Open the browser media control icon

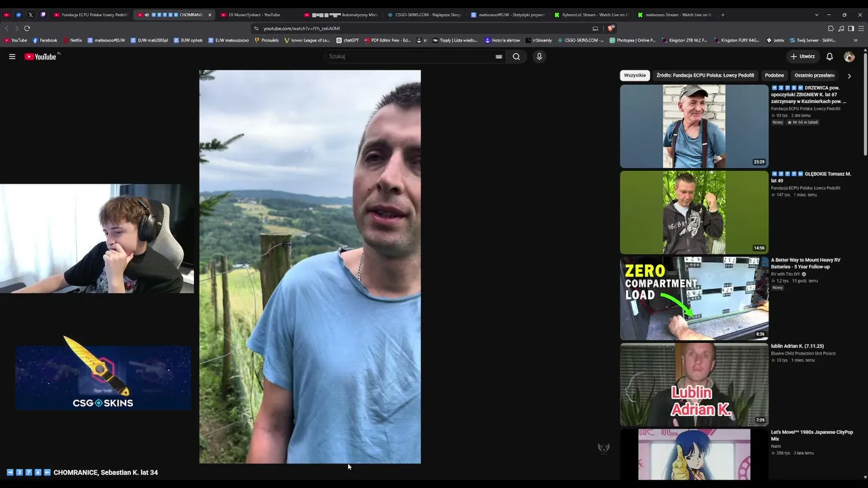841,28
